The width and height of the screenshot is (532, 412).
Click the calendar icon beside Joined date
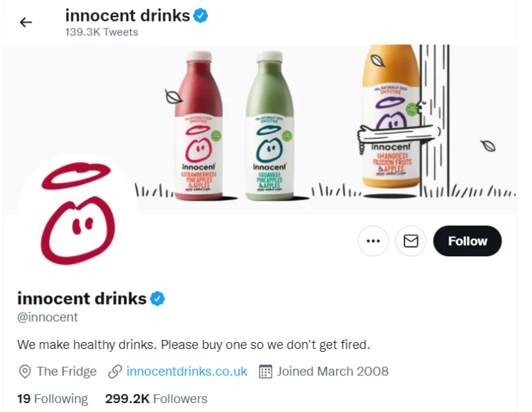pyautogui.click(x=265, y=372)
